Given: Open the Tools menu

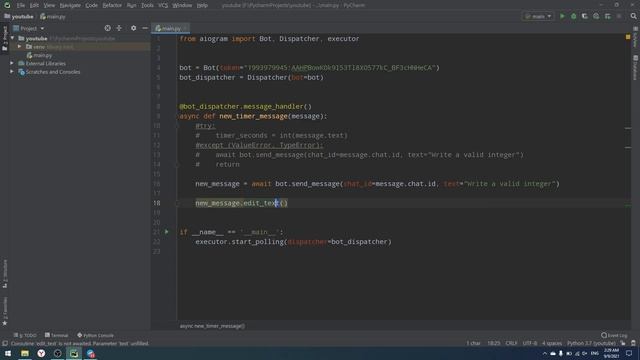Looking at the screenshot, I should pos(147,5).
